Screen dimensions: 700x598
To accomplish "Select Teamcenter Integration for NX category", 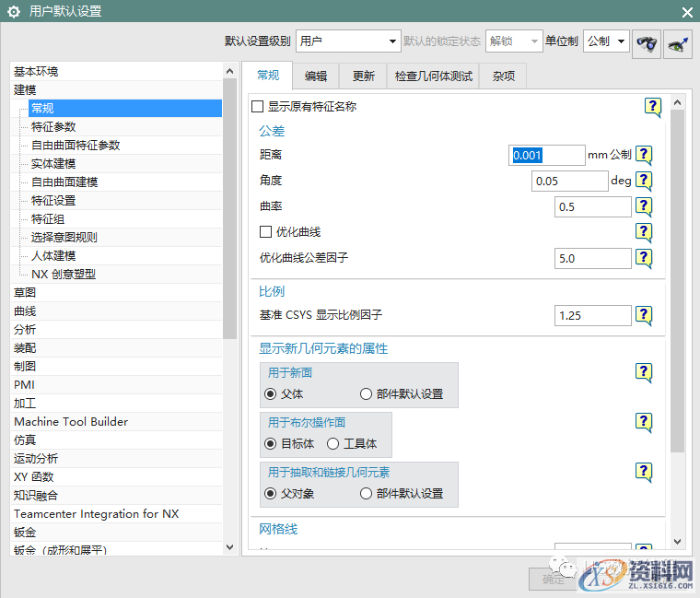I will click(x=116, y=514).
